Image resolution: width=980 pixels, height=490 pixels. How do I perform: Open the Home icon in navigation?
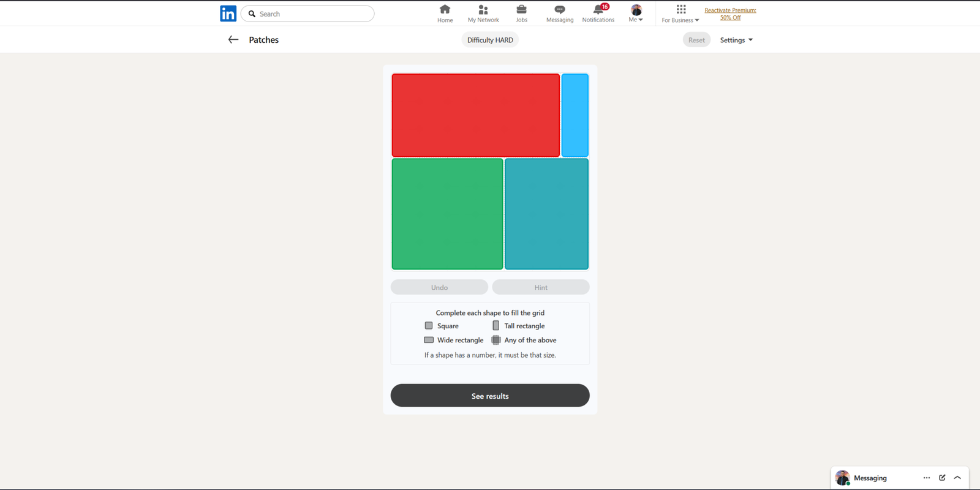[x=445, y=10]
